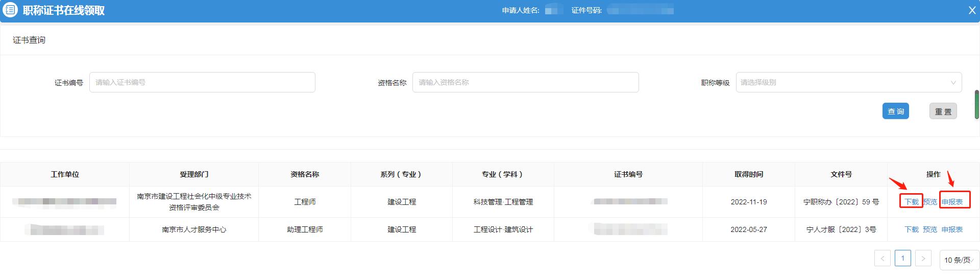Screen dimensions: 980x279
Task: Close the 职称证书在线领取 window
Action: (x=972, y=10)
